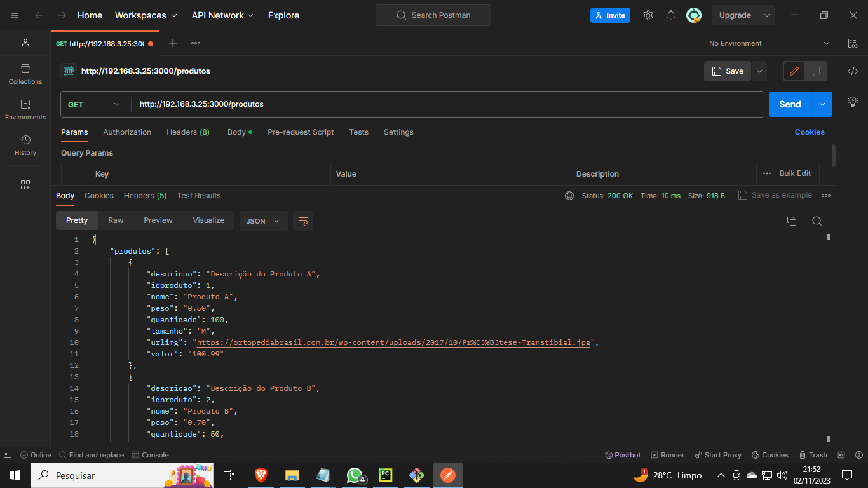Click the Send button
This screenshot has width=868, height=488.
790,104
